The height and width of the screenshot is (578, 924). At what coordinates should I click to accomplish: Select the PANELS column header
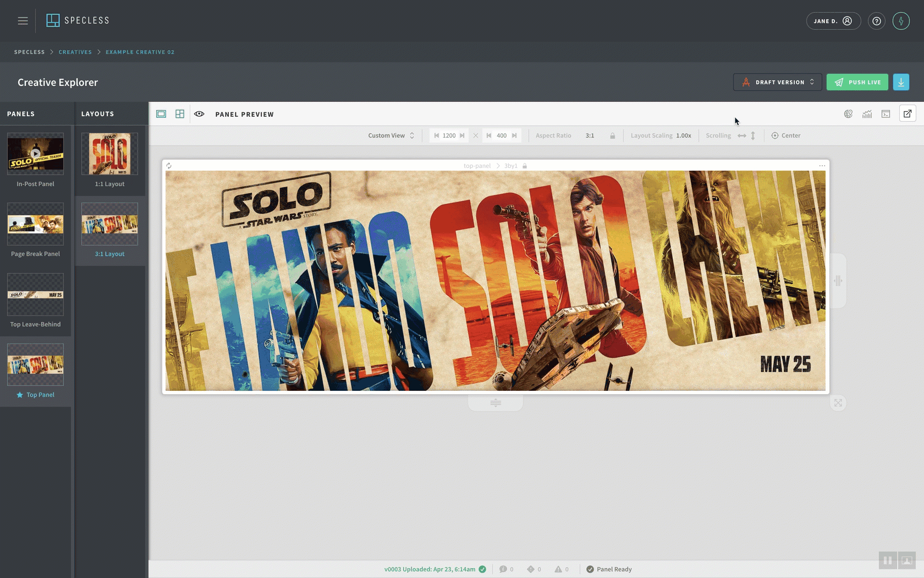pyautogui.click(x=21, y=114)
